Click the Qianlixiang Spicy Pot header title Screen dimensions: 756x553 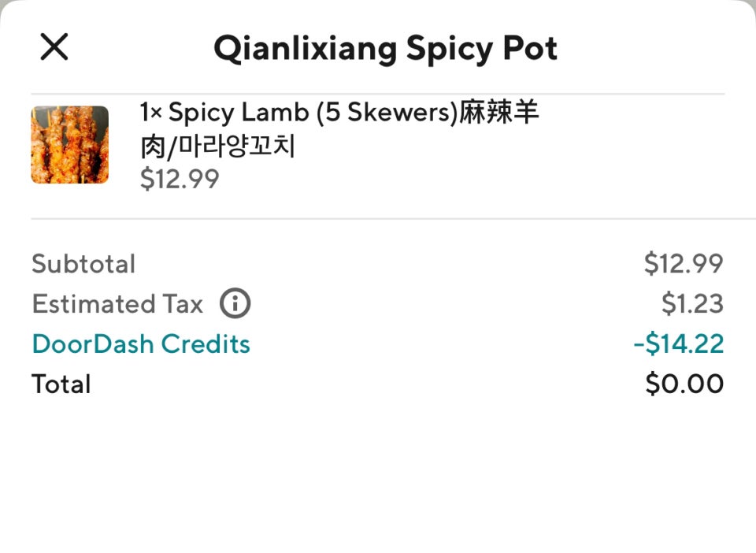tap(385, 49)
